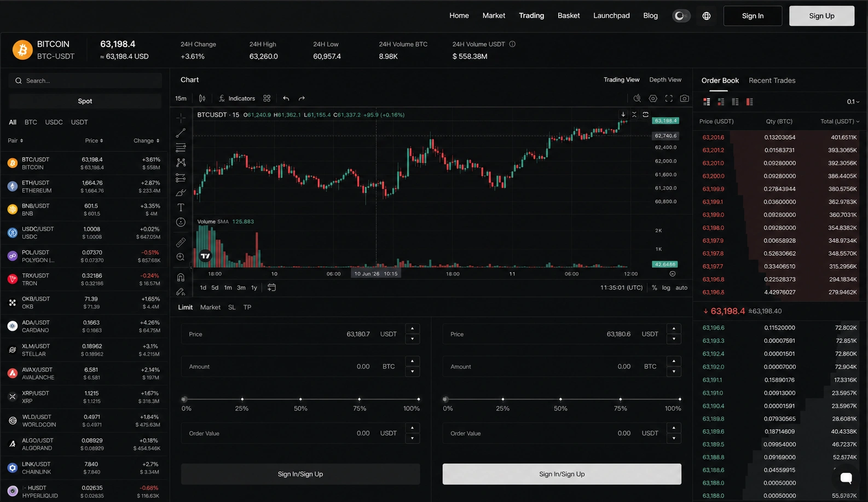Increase buy Price with up stepper
This screenshot has width=868, height=502.
(x=413, y=328)
